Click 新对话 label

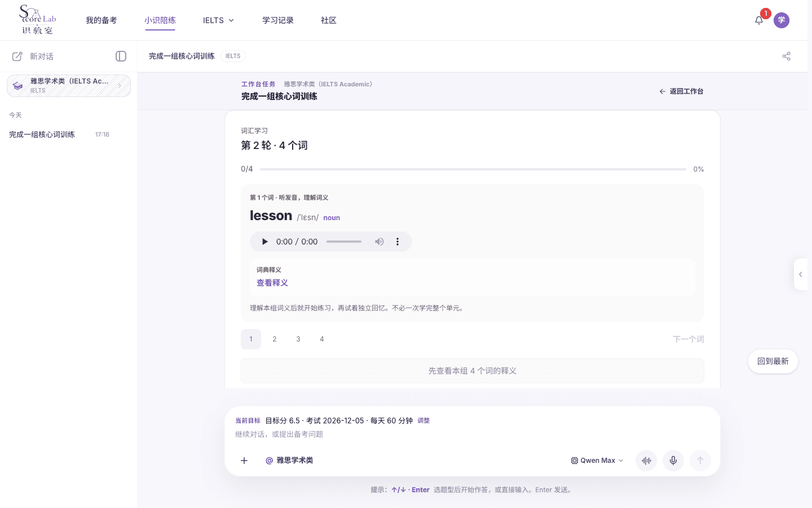pos(42,56)
